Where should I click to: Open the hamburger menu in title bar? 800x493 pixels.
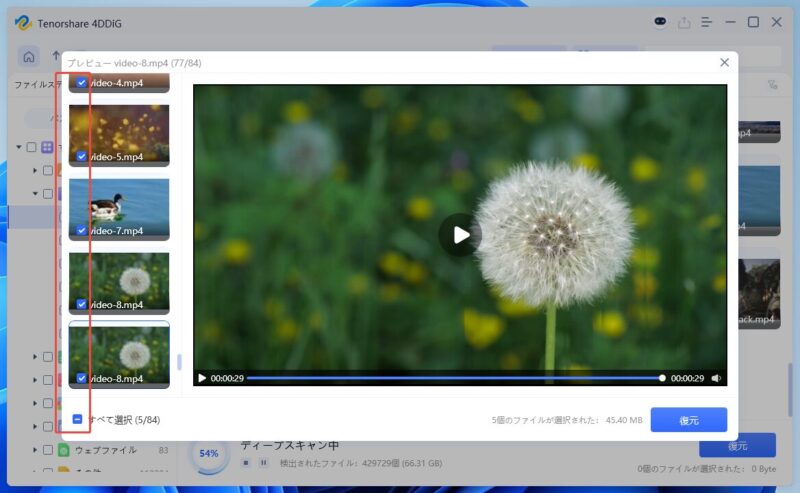coord(707,22)
